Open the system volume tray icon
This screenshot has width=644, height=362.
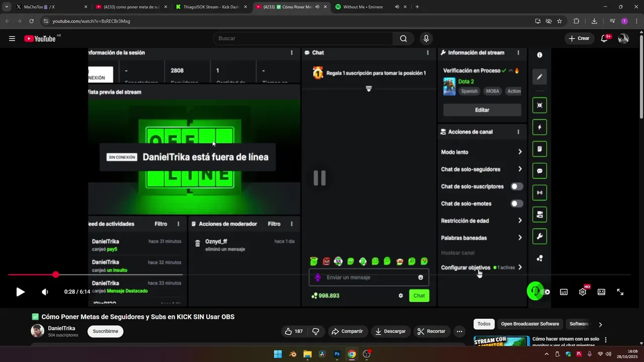click(x=608, y=354)
